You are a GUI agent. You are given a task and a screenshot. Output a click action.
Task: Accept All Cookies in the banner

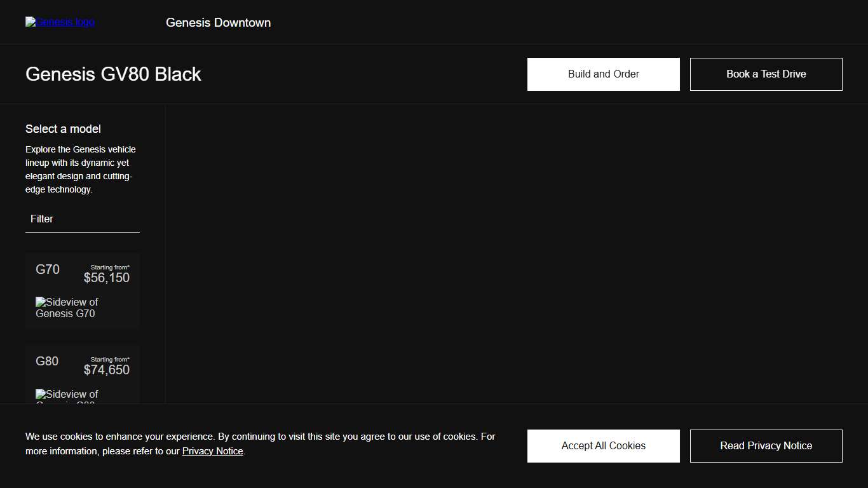click(603, 446)
